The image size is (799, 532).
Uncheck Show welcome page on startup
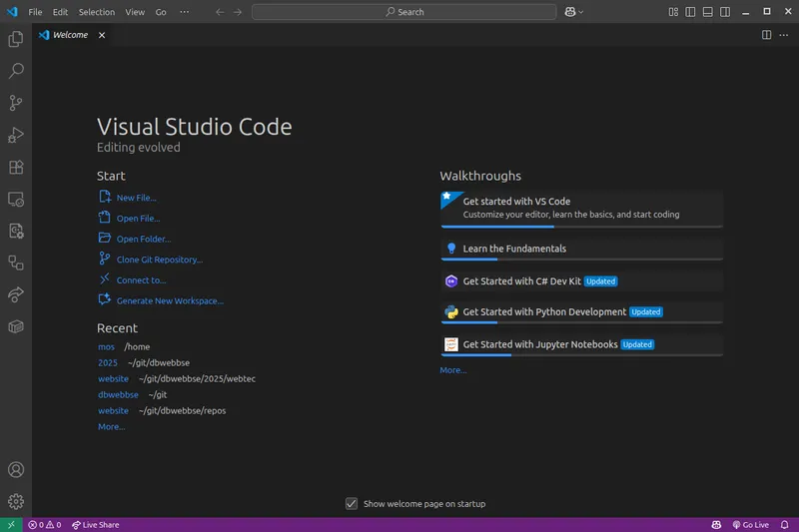[x=351, y=504]
